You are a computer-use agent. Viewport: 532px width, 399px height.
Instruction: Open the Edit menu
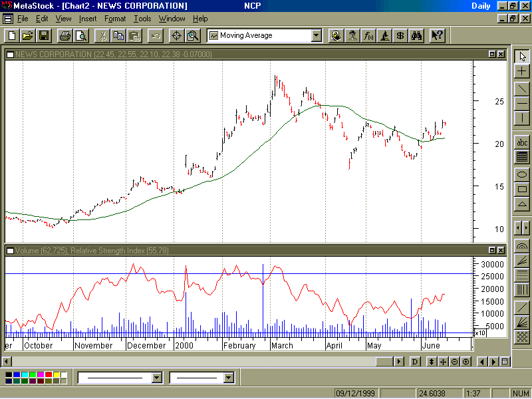coord(42,19)
